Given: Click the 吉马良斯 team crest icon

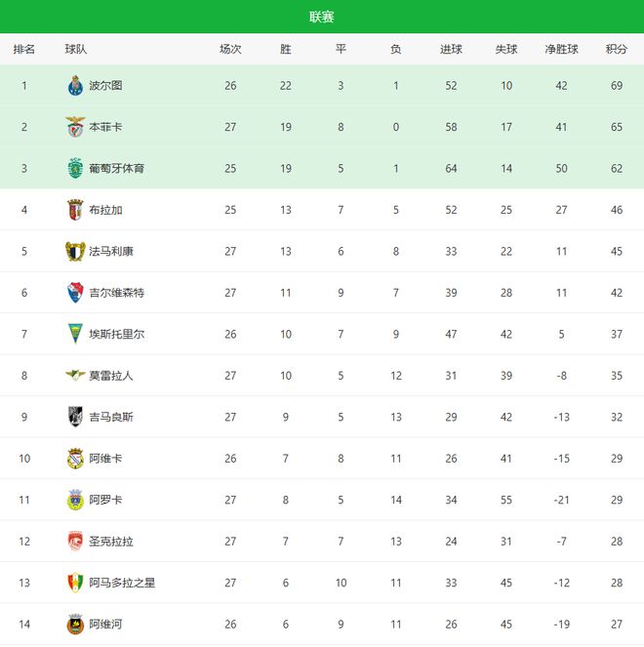Looking at the screenshot, I should click(x=75, y=417).
